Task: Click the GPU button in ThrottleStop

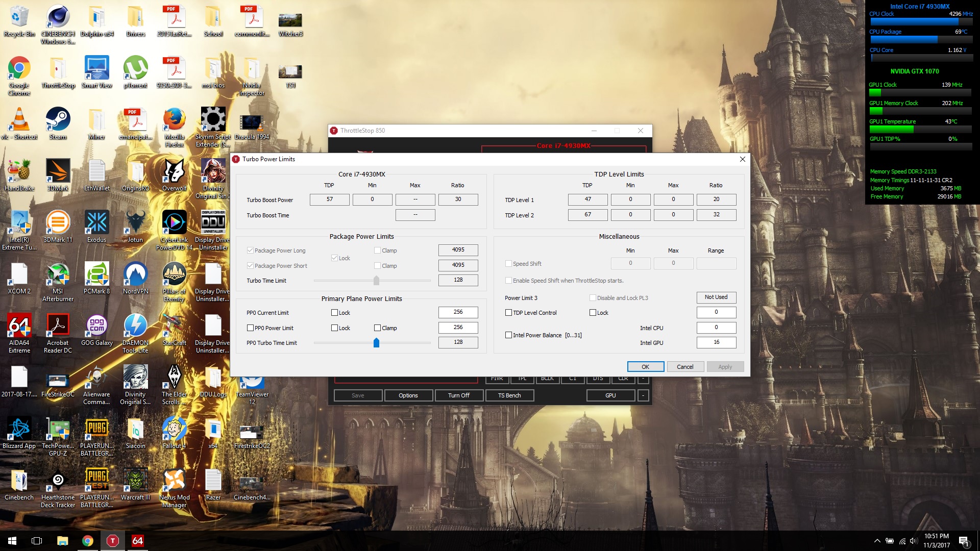Action: click(610, 395)
